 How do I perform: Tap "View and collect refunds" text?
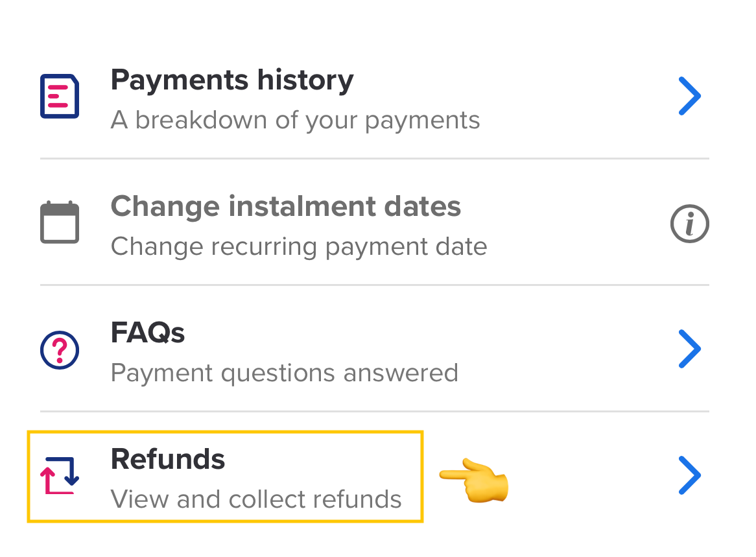point(256,499)
